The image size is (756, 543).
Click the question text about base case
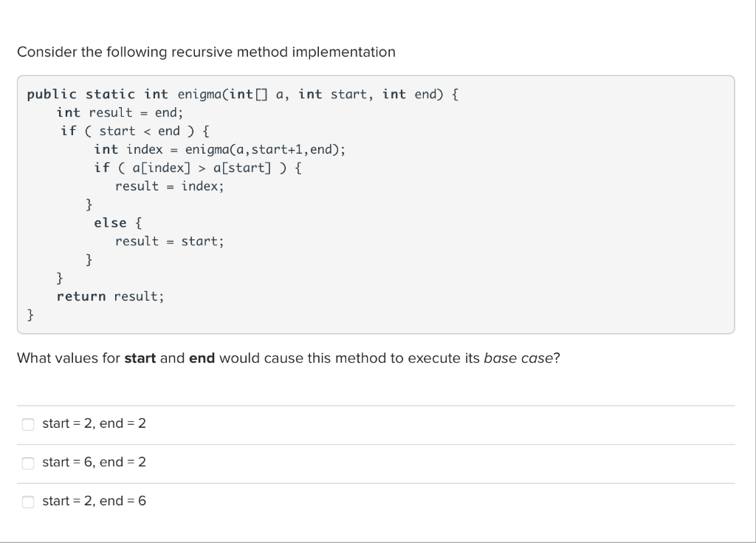coord(288,358)
